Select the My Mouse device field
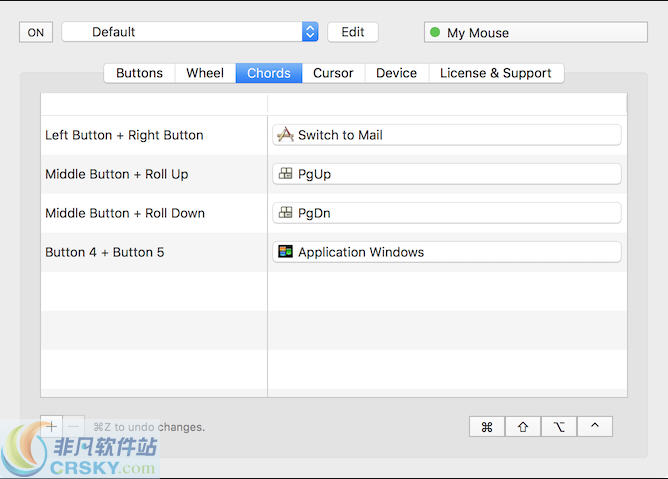The height and width of the screenshot is (479, 668). click(536, 32)
